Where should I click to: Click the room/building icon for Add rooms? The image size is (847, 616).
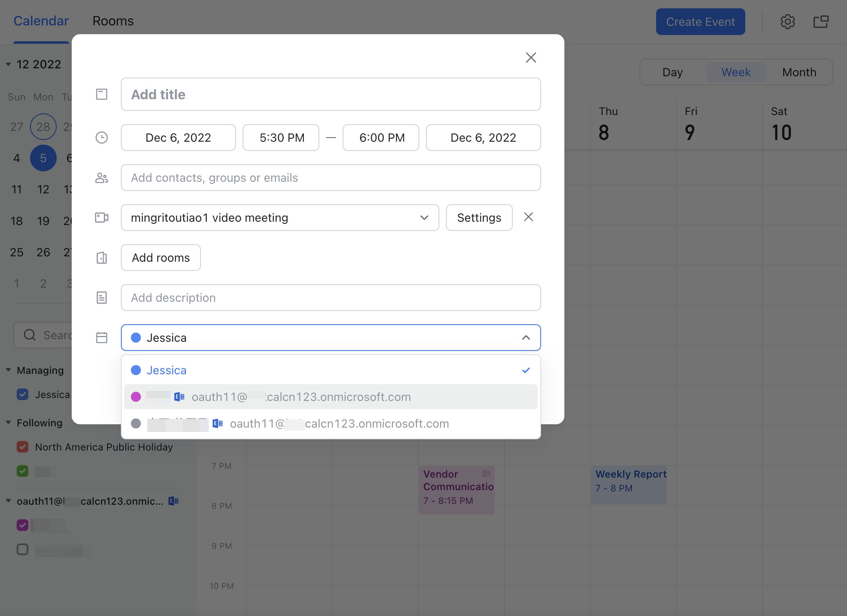tap(101, 257)
